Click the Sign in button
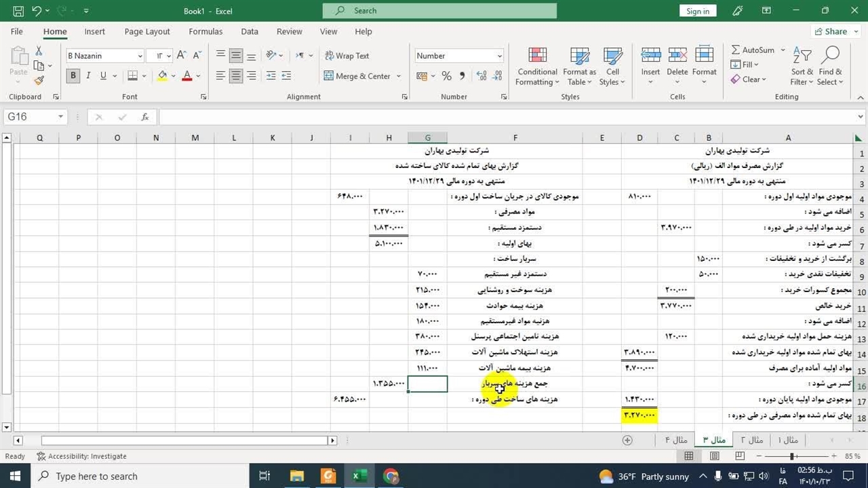Image resolution: width=868 pixels, height=488 pixels. point(697,11)
